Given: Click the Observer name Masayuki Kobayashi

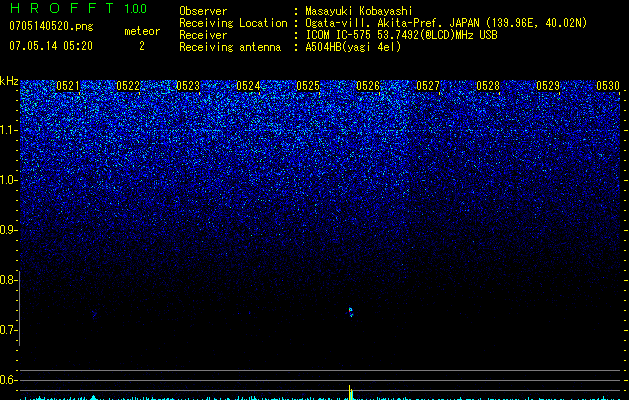Looking at the screenshot, I should pos(359,11).
